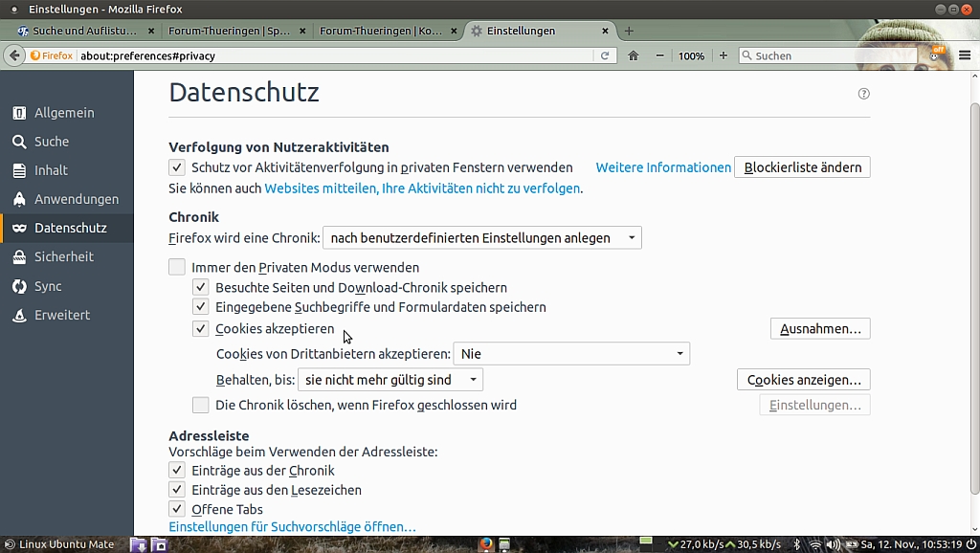Open the Sicherheit settings category
The height and width of the screenshot is (553, 980).
[x=64, y=256]
